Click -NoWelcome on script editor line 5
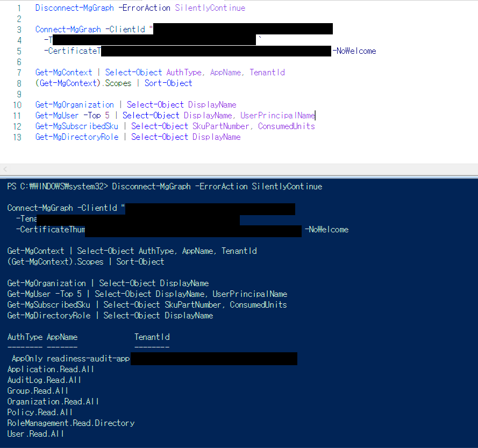 354,51
